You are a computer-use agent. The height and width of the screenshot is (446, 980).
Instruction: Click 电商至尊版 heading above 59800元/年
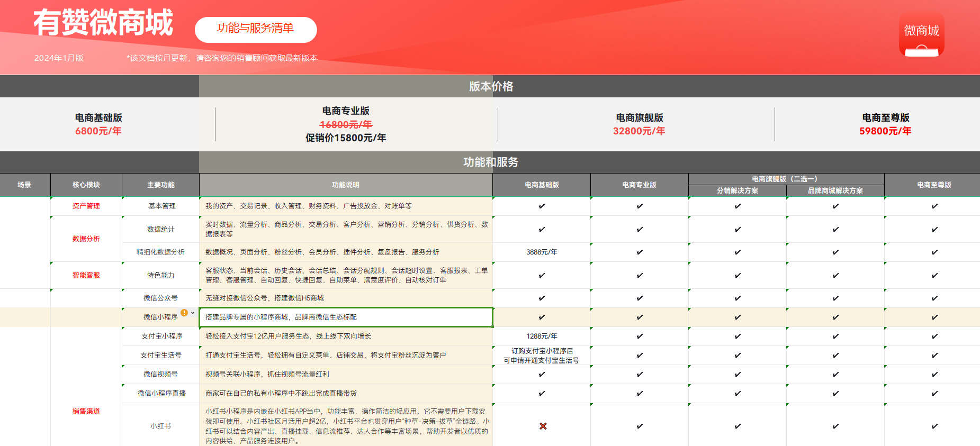(x=886, y=117)
